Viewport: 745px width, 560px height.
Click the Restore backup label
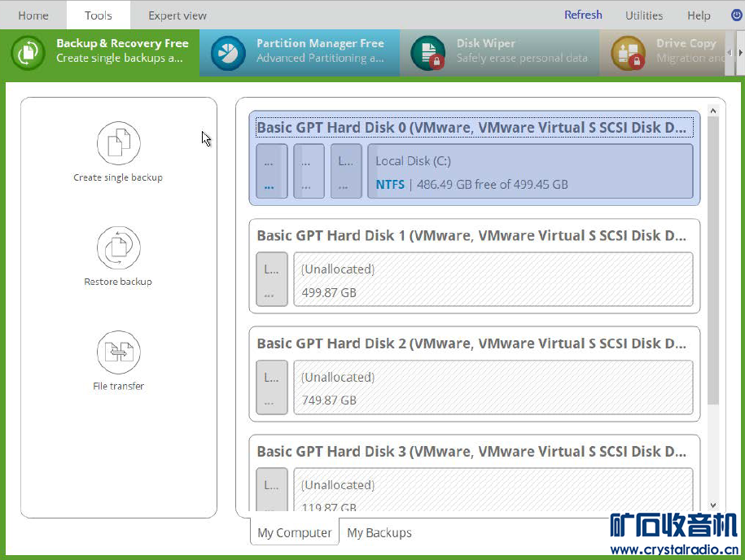(x=118, y=282)
